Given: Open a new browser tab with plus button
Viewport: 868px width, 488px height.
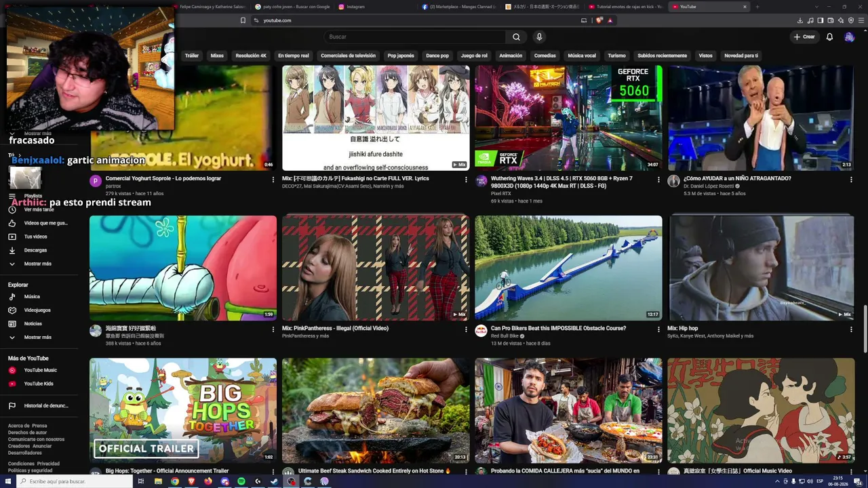Looking at the screenshot, I should (x=757, y=7).
